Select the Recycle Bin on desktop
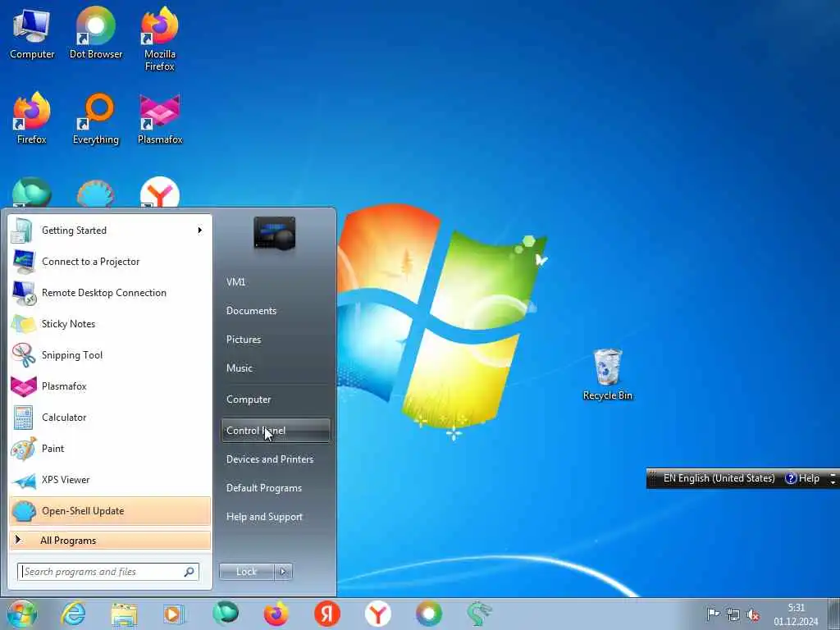Image resolution: width=840 pixels, height=630 pixels. click(608, 374)
